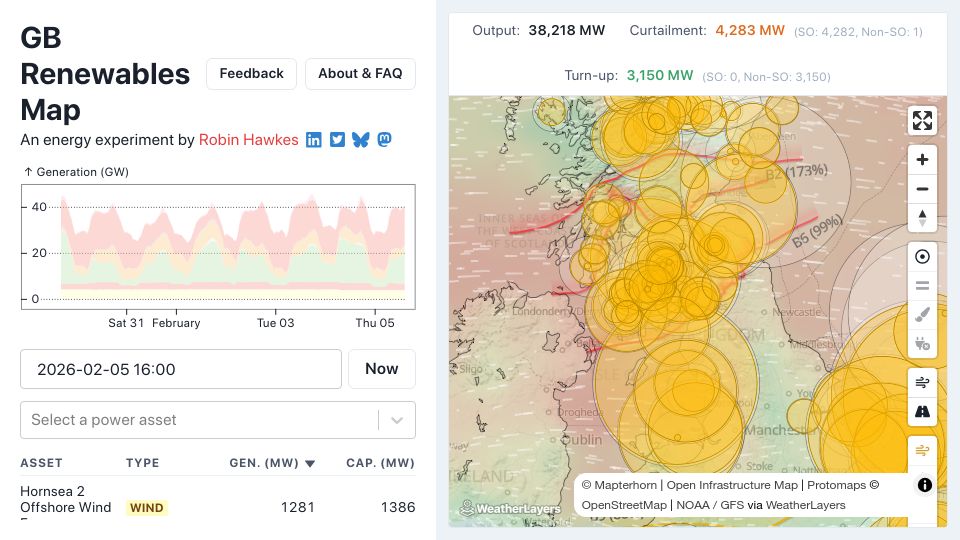Image resolution: width=960 pixels, height=540 pixels.
Task: Click the generation chart at Sat 31
Action: tap(126, 248)
